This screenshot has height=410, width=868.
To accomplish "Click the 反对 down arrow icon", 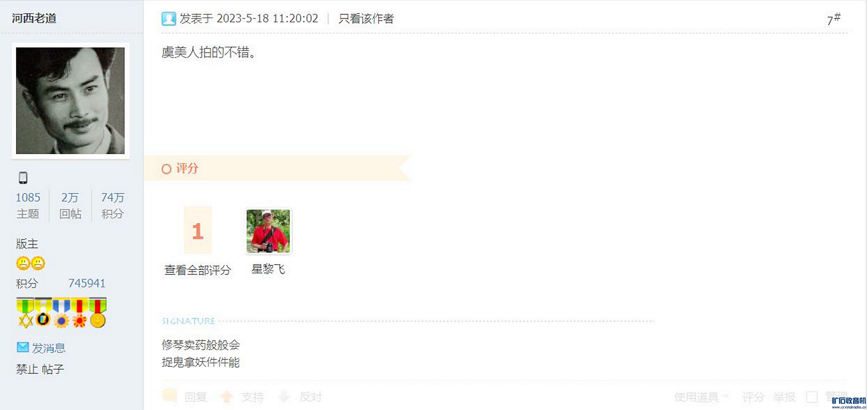I will [x=284, y=397].
